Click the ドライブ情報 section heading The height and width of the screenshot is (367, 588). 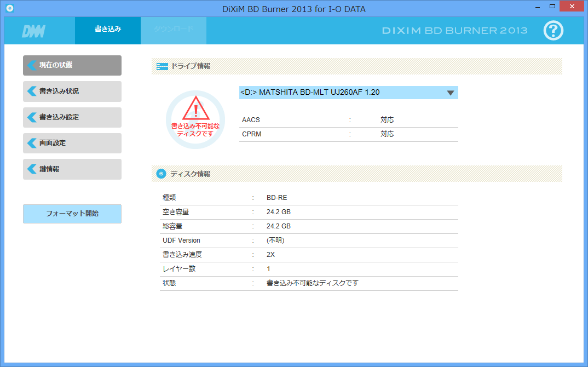click(x=191, y=66)
